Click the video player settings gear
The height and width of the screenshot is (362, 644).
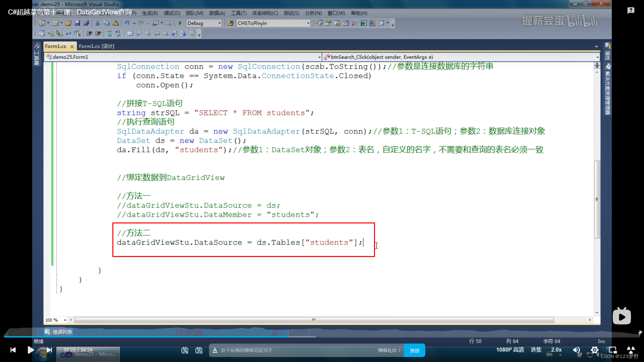point(595,350)
